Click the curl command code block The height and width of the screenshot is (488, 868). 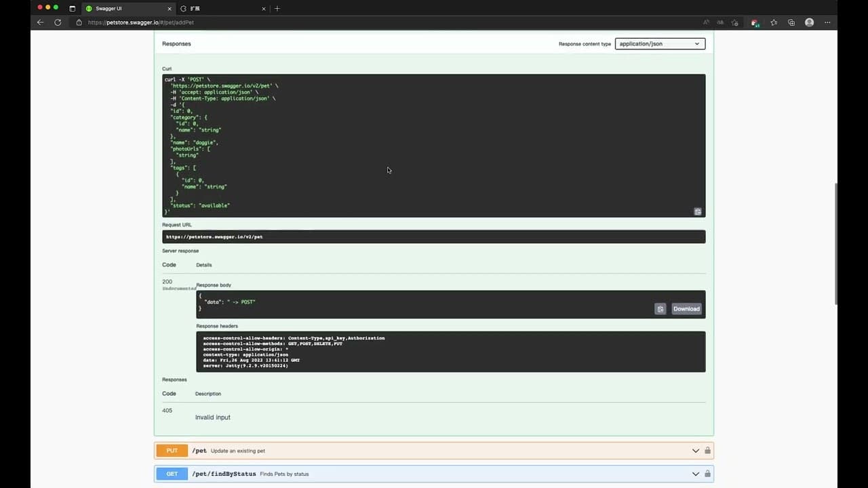point(434,146)
